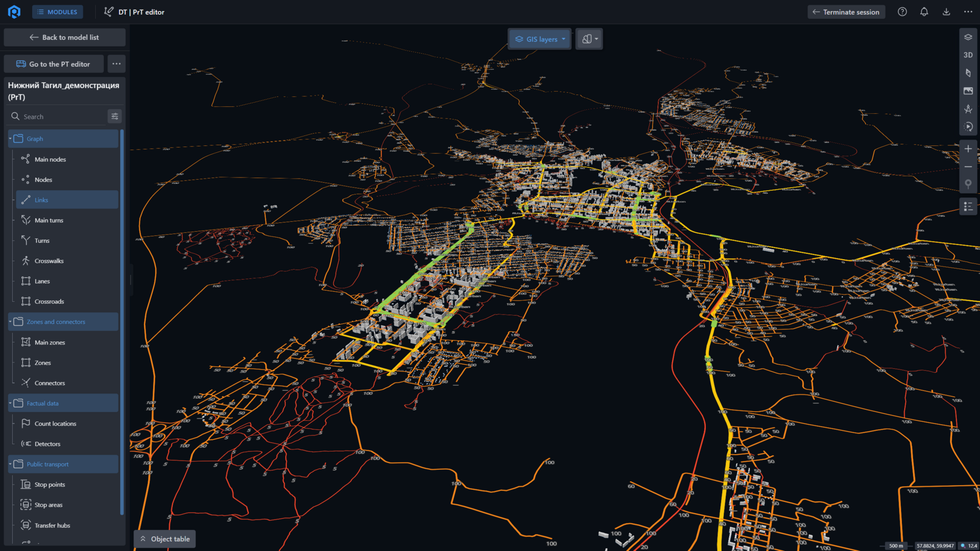The image size is (980, 551).
Task: Click the Lanes icon in tree
Action: click(x=26, y=281)
